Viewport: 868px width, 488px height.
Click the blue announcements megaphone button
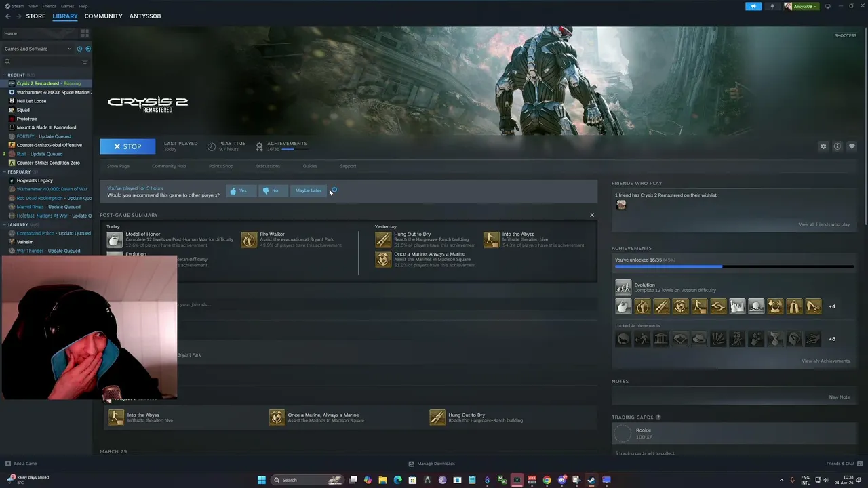(753, 6)
